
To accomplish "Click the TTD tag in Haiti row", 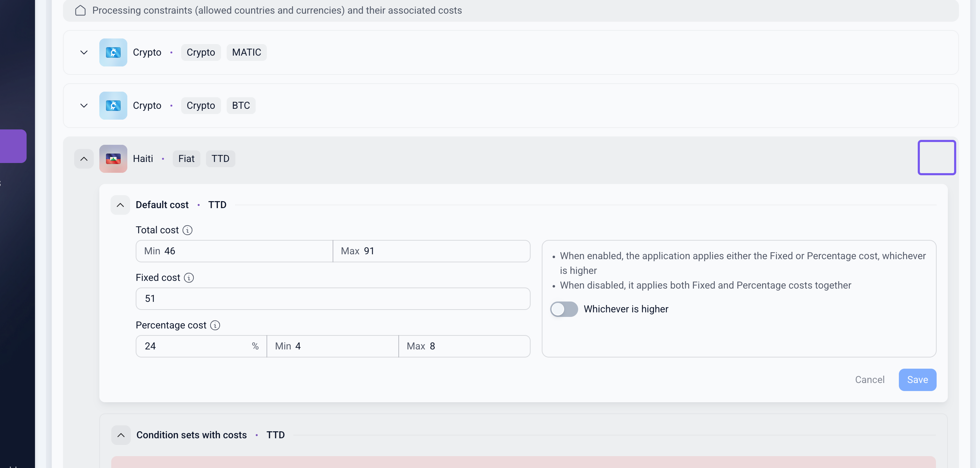I will (x=220, y=159).
